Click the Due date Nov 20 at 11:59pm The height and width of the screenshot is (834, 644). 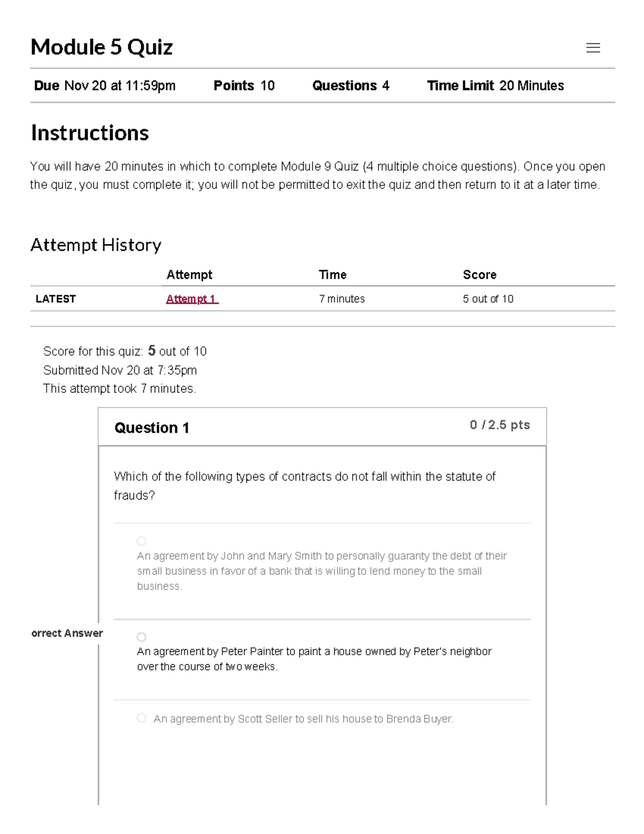(104, 85)
